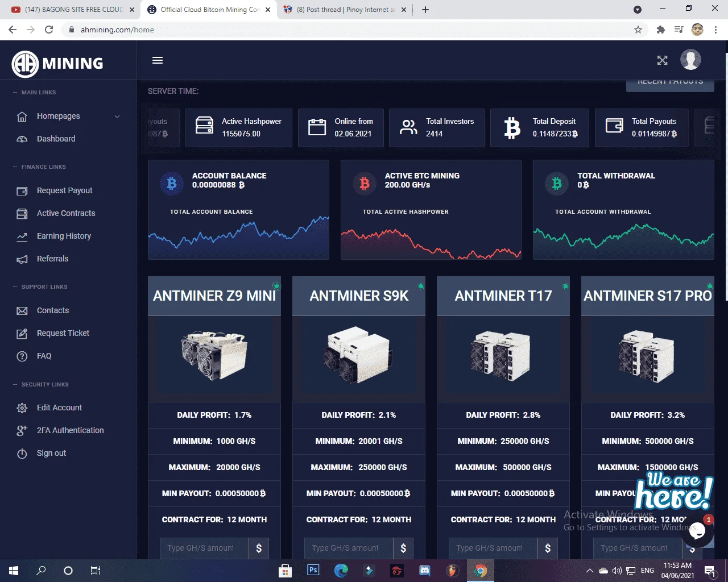
Task: Bookmark this page with the star icon
Action: [638, 30]
